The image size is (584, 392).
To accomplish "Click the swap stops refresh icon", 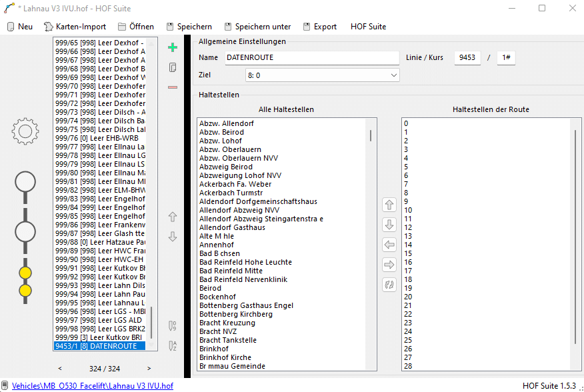I will (389, 285).
